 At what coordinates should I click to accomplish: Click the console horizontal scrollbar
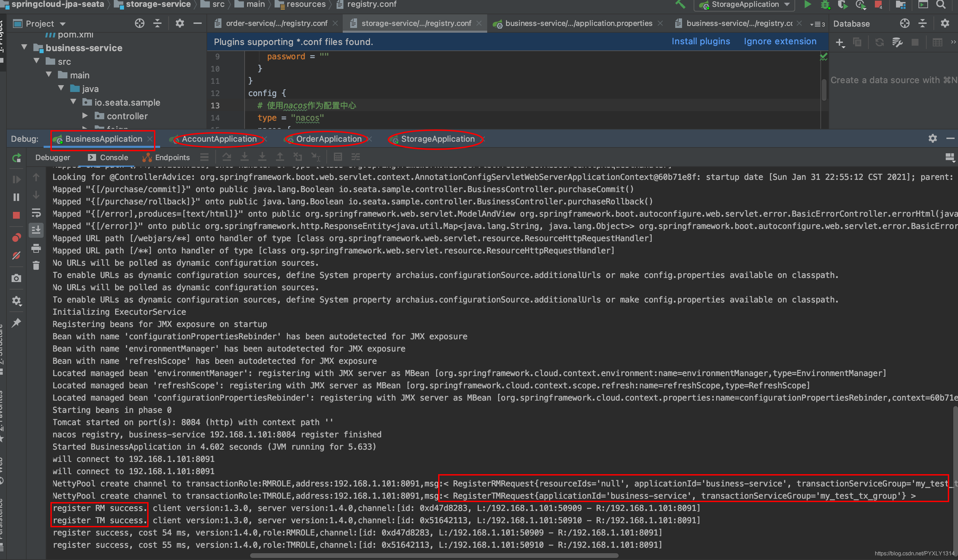point(434,556)
